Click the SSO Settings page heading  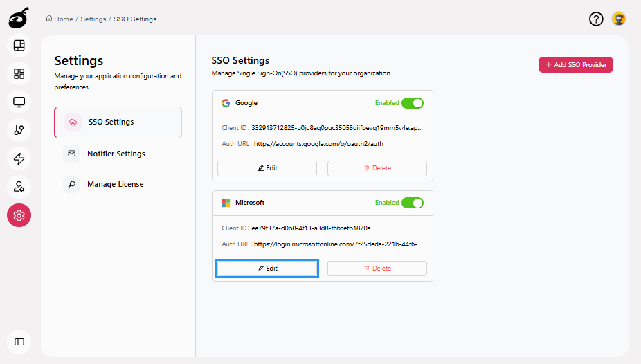(240, 60)
